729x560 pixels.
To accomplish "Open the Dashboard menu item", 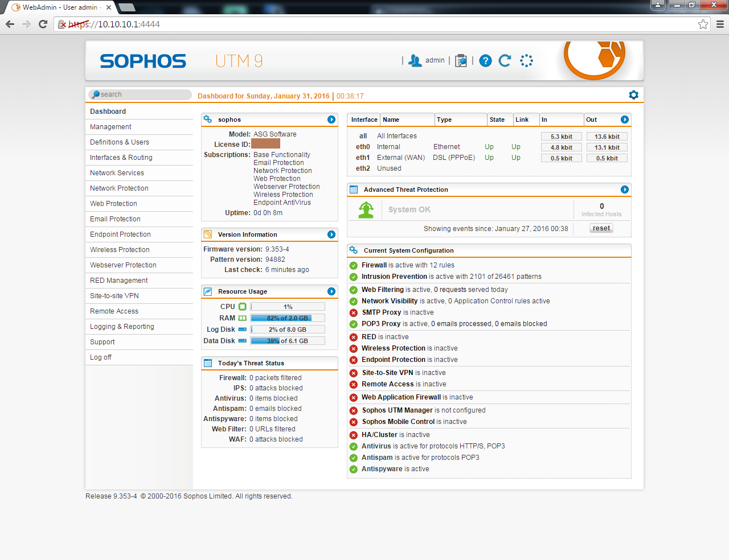I will pos(139,112).
